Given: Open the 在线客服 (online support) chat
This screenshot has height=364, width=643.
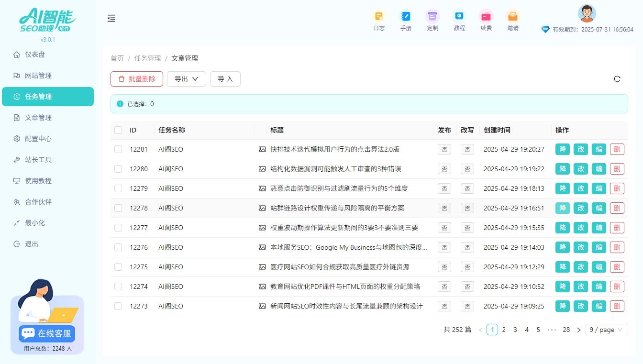Looking at the screenshot, I should [x=46, y=333].
